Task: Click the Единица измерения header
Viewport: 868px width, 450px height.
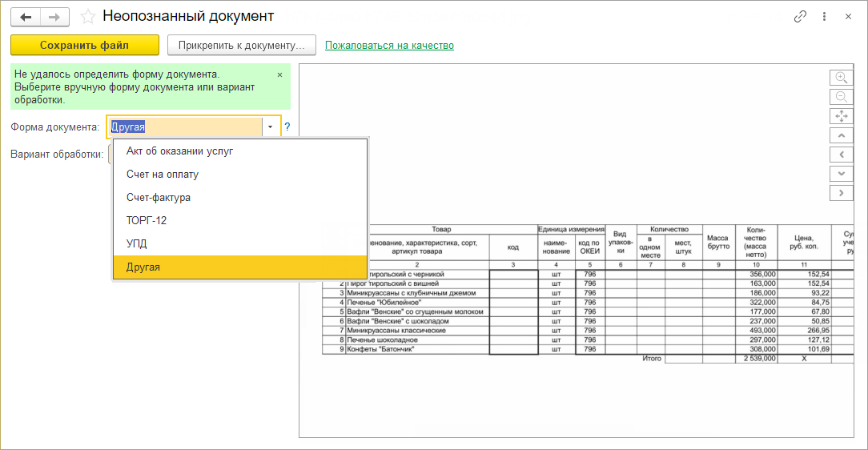Action: pos(571,229)
